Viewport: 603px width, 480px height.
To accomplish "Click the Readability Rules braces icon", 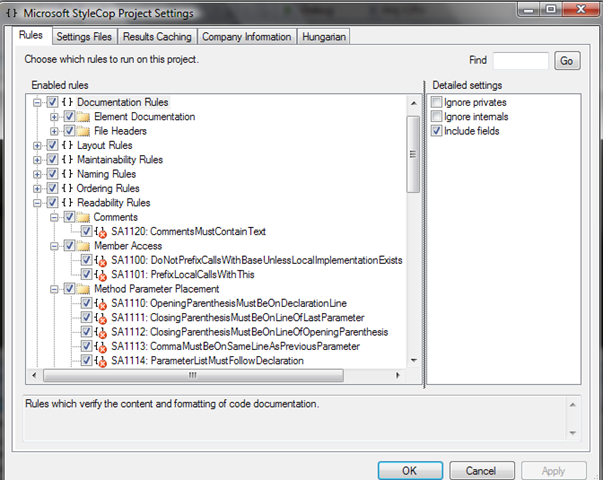I will 67,203.
